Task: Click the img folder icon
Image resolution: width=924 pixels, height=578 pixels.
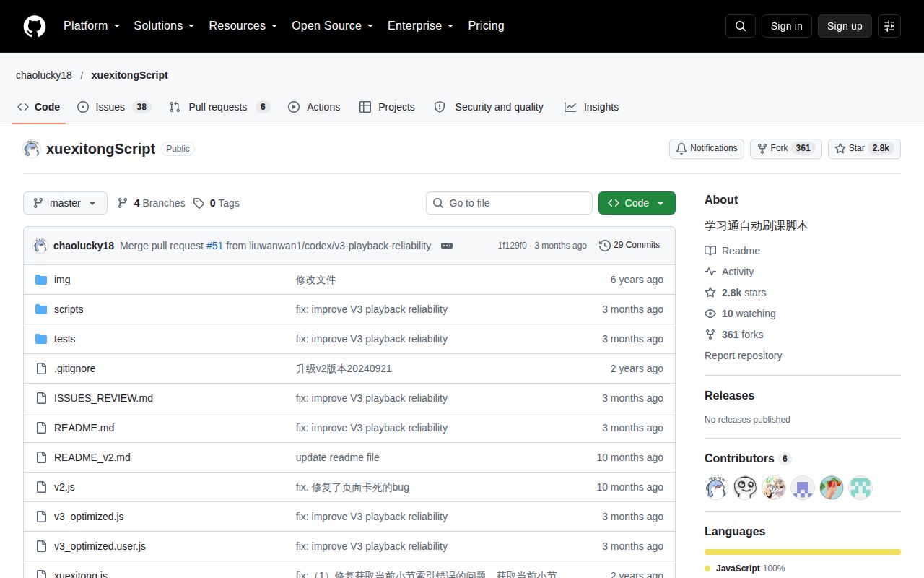Action: 41,280
